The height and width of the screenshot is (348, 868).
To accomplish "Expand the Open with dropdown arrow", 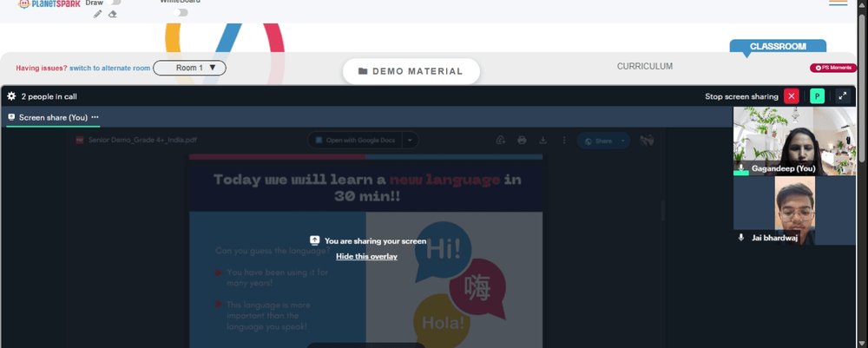I will (x=411, y=140).
